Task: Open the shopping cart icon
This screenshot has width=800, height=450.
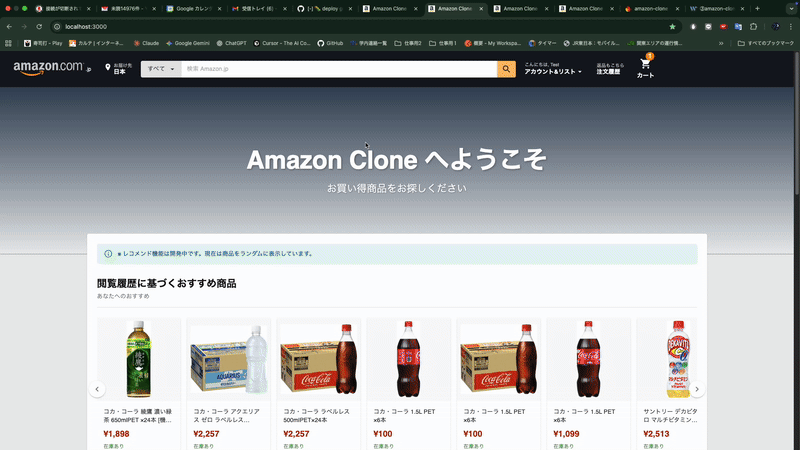Action: coord(645,64)
